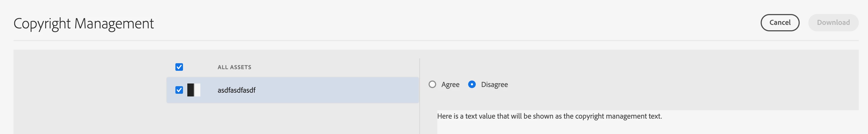Click the vertical divider beside asset list
The image size is (868, 134).
420,101
